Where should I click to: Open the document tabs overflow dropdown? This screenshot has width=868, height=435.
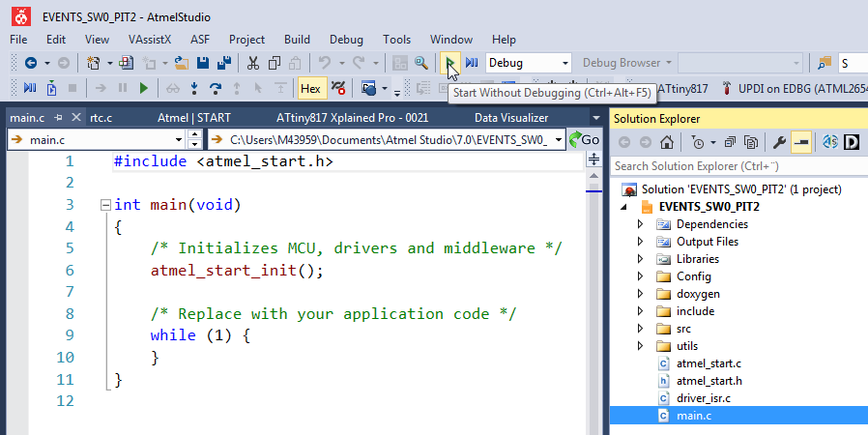596,118
